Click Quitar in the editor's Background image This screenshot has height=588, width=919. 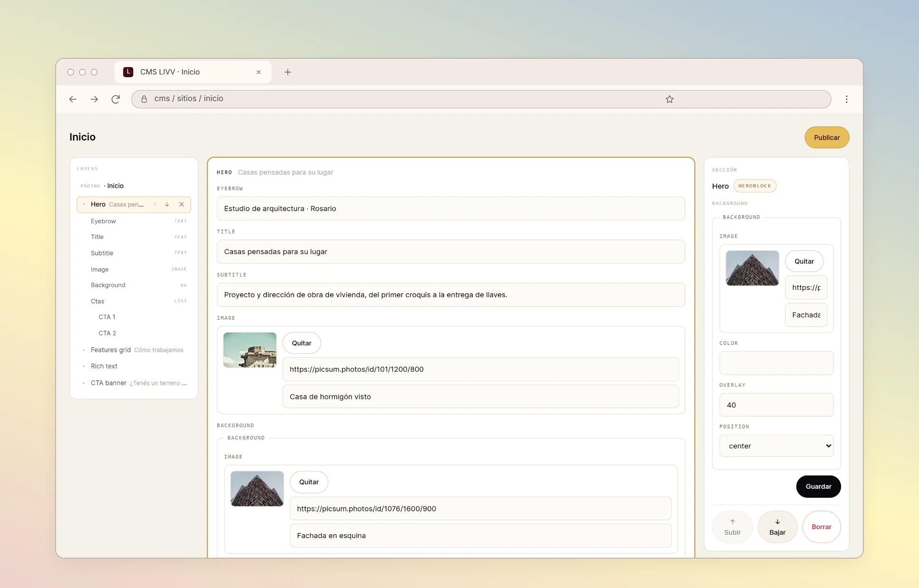pos(309,482)
